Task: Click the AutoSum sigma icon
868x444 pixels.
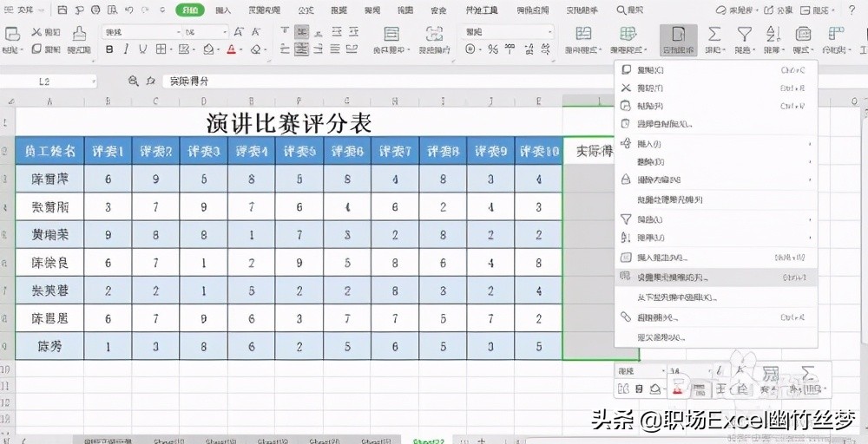Action: 714,35
